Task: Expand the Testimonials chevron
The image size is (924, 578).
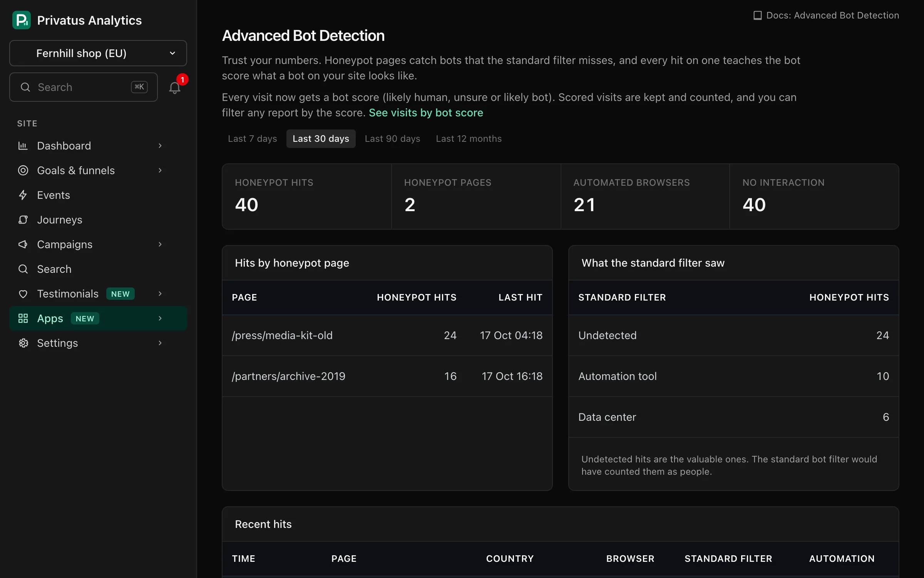Action: 160,294
